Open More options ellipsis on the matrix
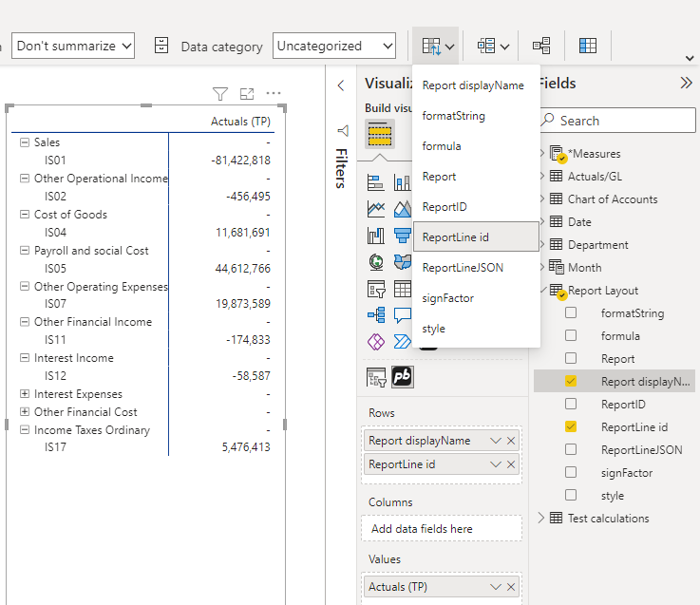Viewport: 700px width, 605px height. pyautogui.click(x=274, y=93)
